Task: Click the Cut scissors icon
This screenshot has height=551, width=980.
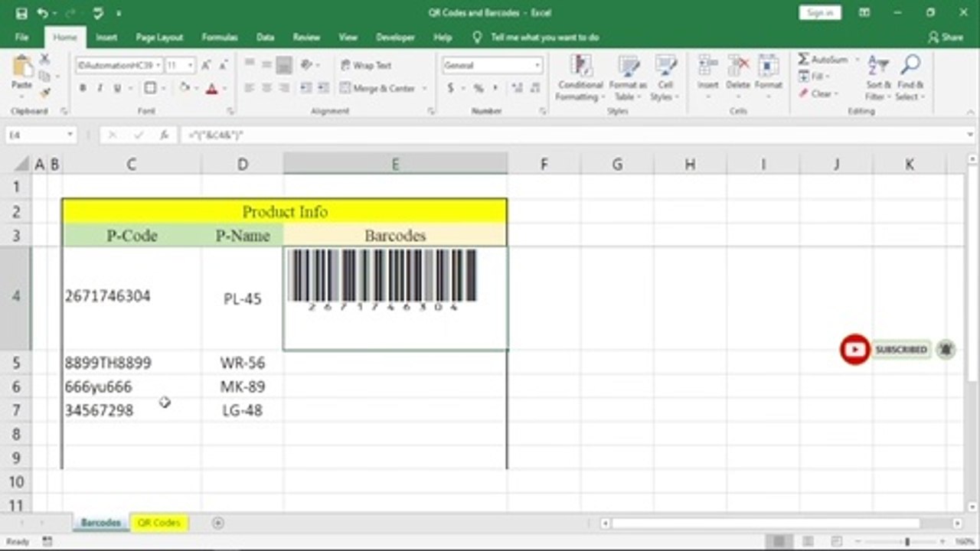Action: point(44,60)
